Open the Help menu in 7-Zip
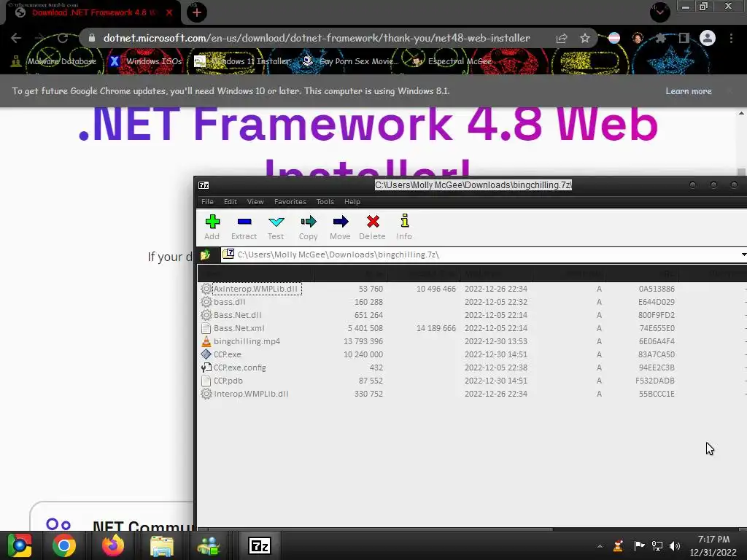Image resolution: width=747 pixels, height=560 pixels. [352, 201]
